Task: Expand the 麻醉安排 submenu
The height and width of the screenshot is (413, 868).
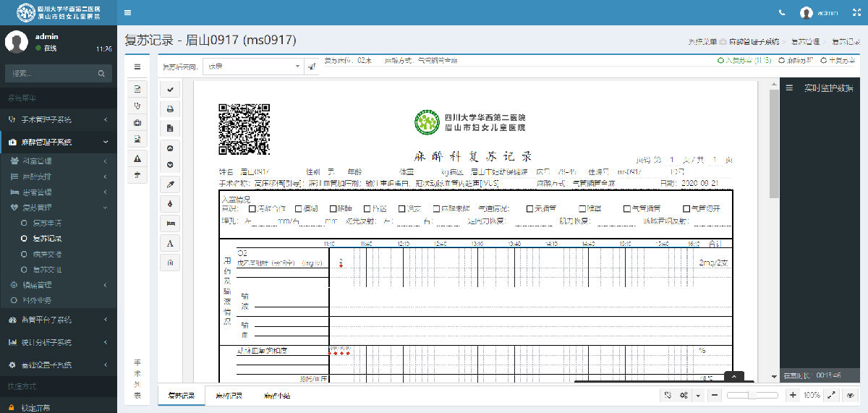Action: 58,176
